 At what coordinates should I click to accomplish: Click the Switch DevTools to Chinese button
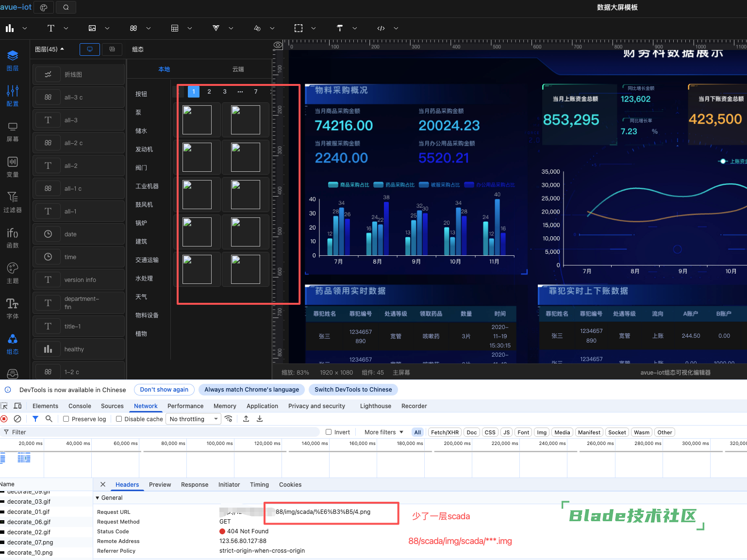click(353, 390)
